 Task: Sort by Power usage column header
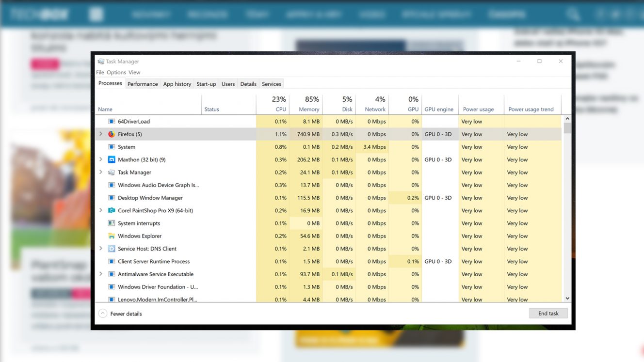pos(481,104)
